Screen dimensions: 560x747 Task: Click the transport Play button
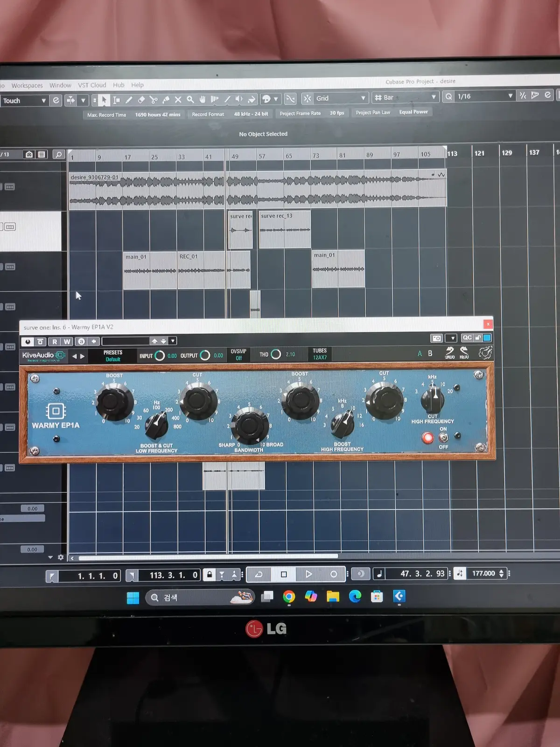pyautogui.click(x=308, y=574)
